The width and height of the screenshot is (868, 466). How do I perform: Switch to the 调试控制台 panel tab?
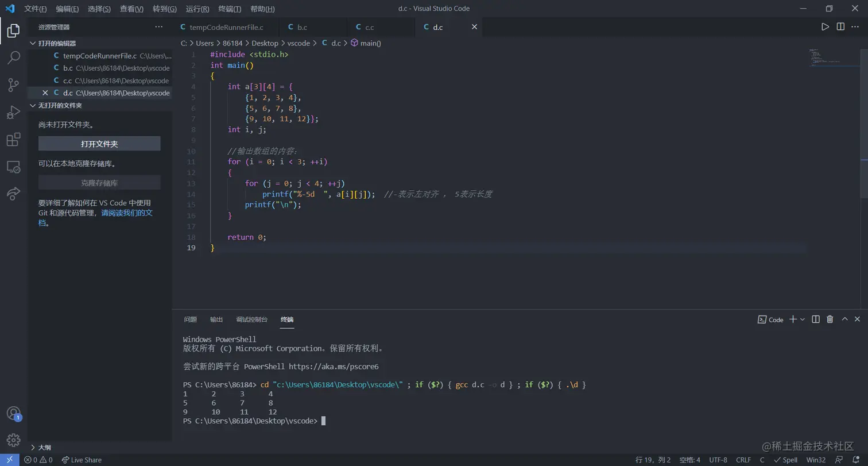pos(252,319)
